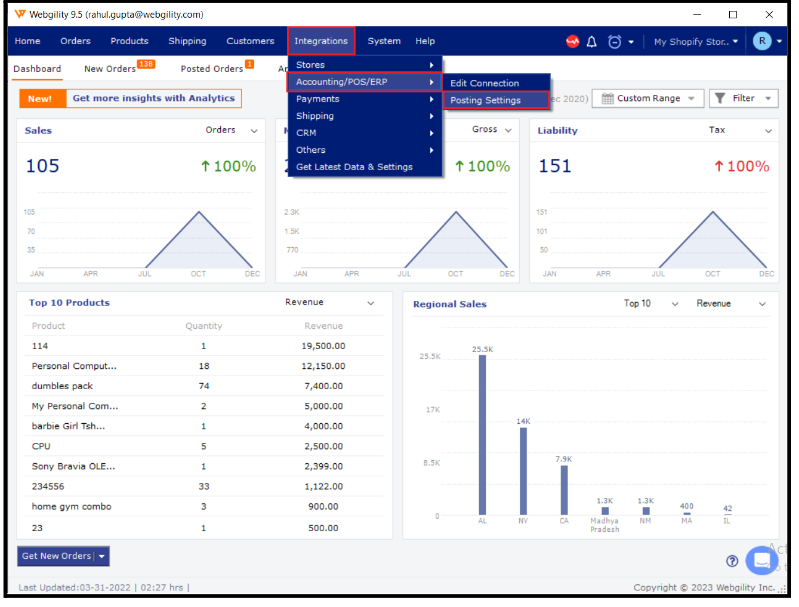Image resolution: width=799 pixels, height=607 pixels.
Task: Open the help question mark icon
Action: click(732, 561)
